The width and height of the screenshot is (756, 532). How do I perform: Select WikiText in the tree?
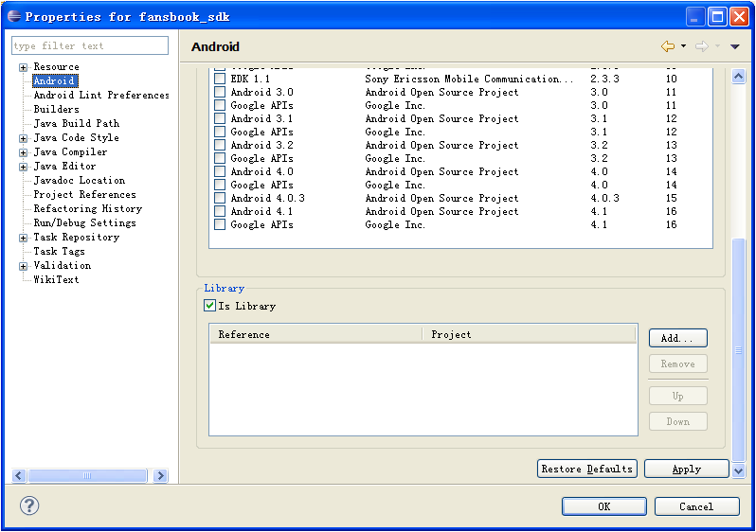click(57, 279)
